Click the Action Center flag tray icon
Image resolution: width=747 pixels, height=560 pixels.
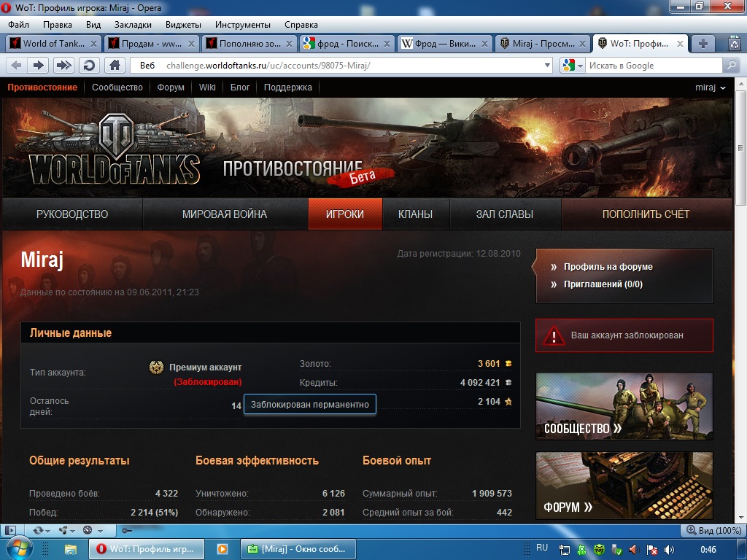(x=651, y=550)
